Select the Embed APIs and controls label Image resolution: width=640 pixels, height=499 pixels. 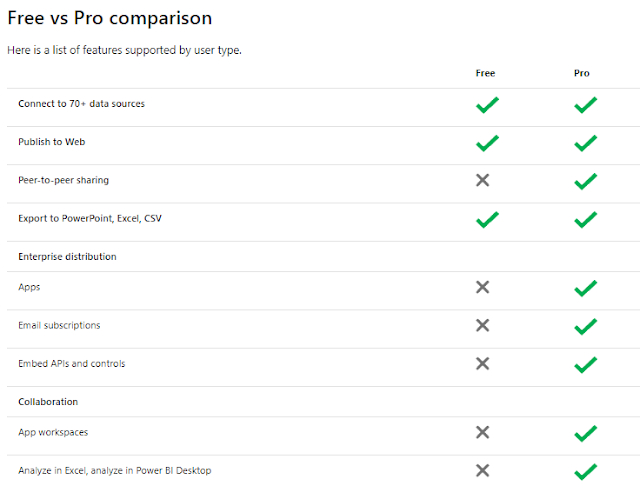point(72,364)
